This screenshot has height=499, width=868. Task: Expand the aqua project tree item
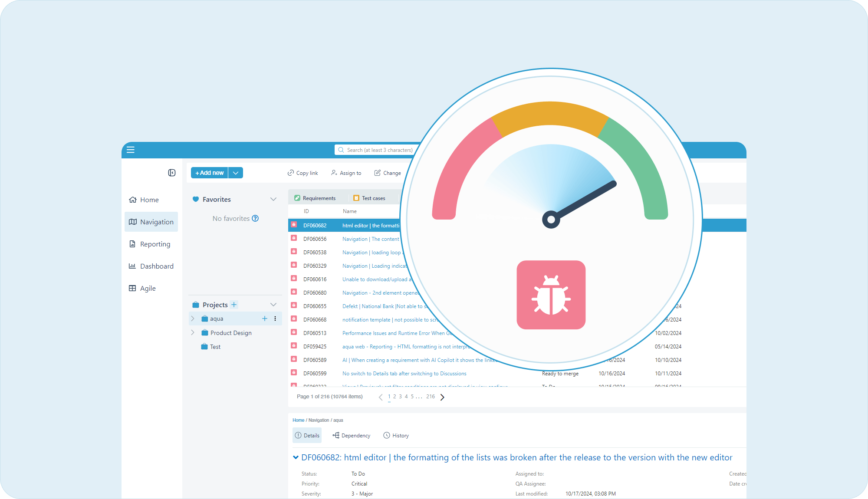pyautogui.click(x=193, y=318)
